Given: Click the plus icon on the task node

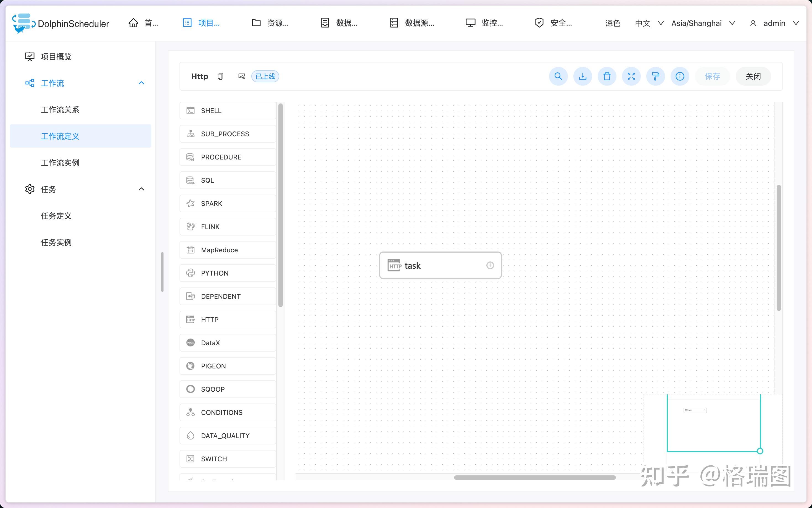Looking at the screenshot, I should coord(490,265).
